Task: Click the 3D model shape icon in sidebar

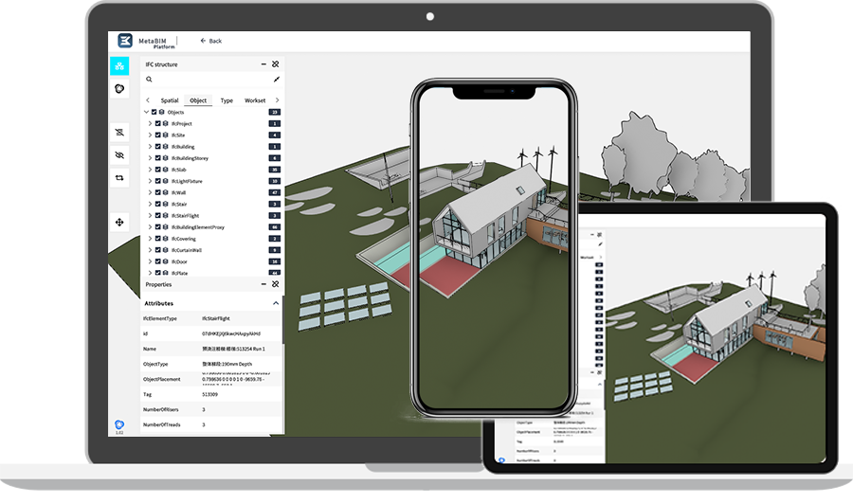Action: click(119, 89)
